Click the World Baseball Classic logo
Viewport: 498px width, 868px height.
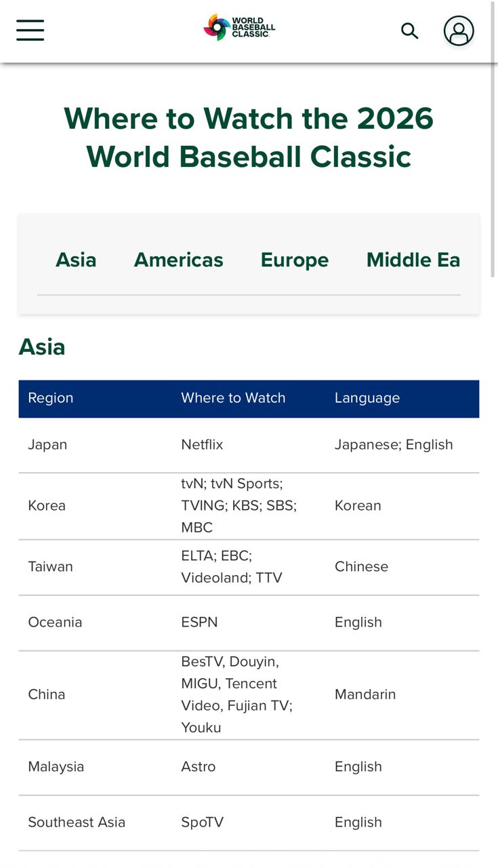(x=240, y=28)
